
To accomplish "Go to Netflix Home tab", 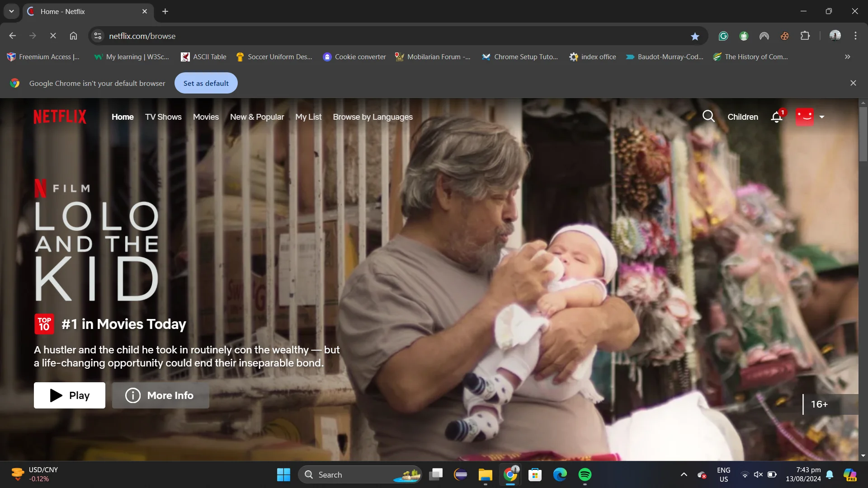I will tap(123, 117).
